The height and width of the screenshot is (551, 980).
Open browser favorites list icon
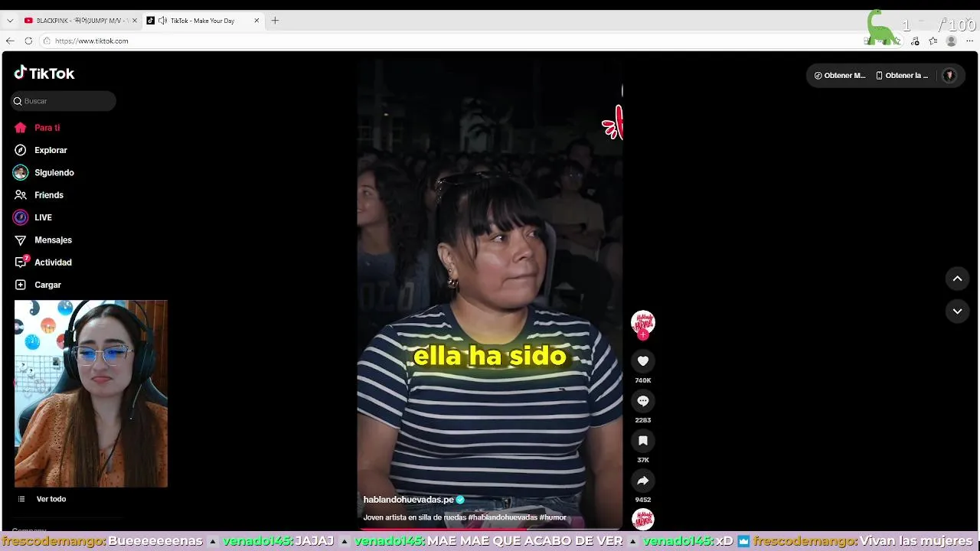point(933,41)
